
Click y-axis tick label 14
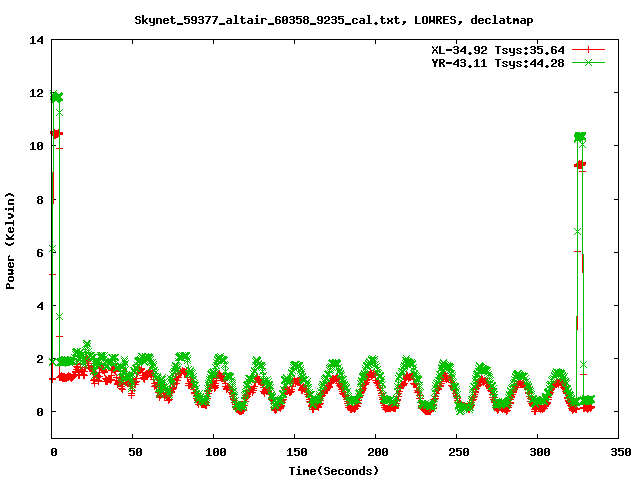(x=36, y=40)
